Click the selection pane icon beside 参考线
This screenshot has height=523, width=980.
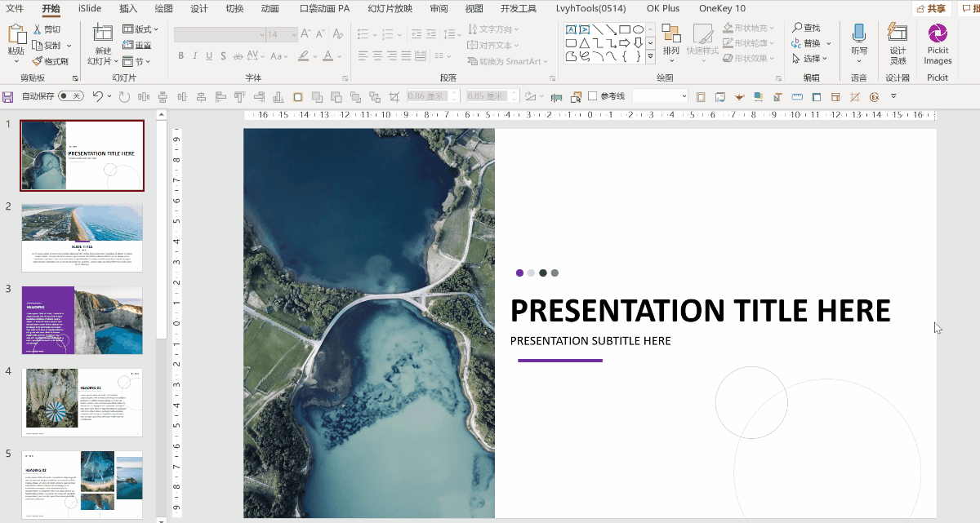(576, 96)
